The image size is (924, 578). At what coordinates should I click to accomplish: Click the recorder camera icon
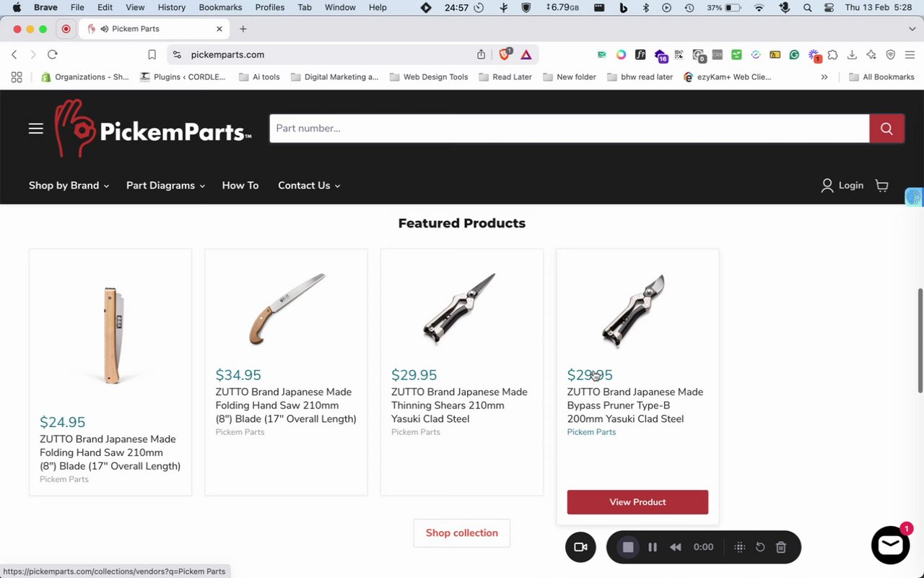coord(580,547)
